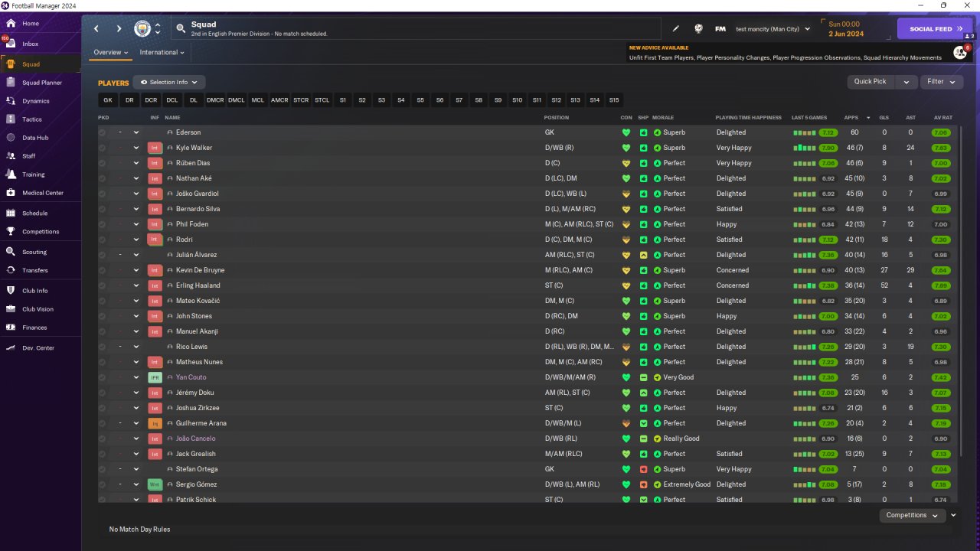Image resolution: width=980 pixels, height=551 pixels.
Task: Open Club Info in the sidebar
Action: 35,291
